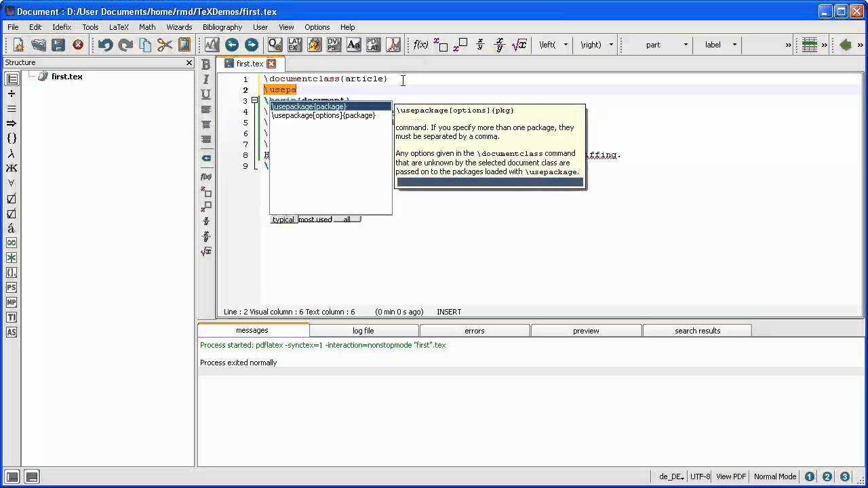Screen dimensions: 868x488
Task: Apply italic formatting in the editor side toolbar
Action: coord(206,79)
